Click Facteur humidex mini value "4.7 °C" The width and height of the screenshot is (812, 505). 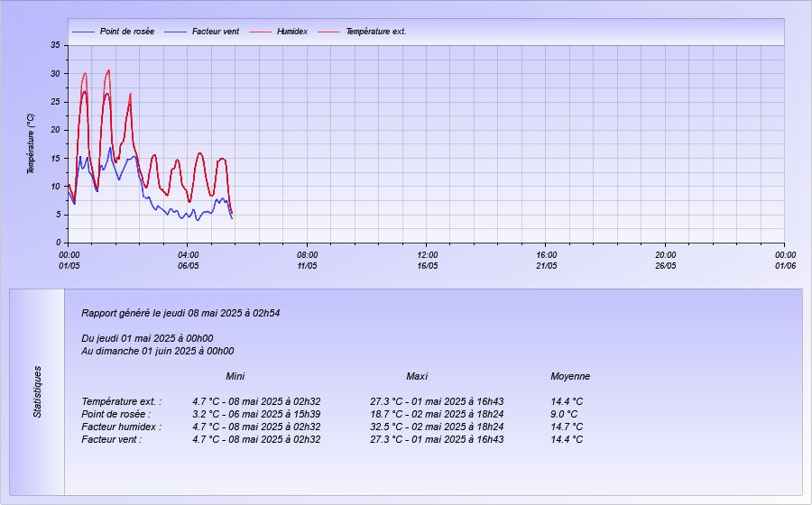[x=256, y=427]
